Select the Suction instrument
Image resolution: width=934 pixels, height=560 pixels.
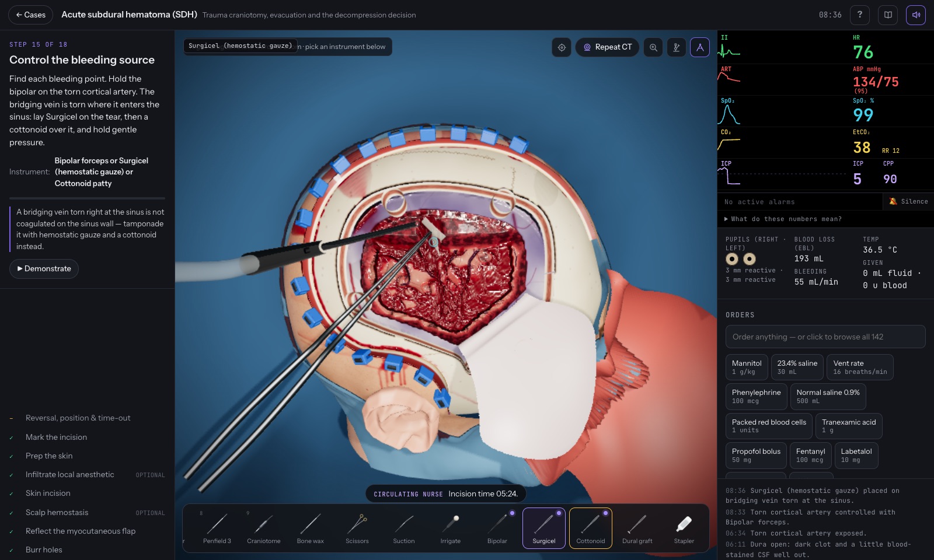click(x=404, y=528)
